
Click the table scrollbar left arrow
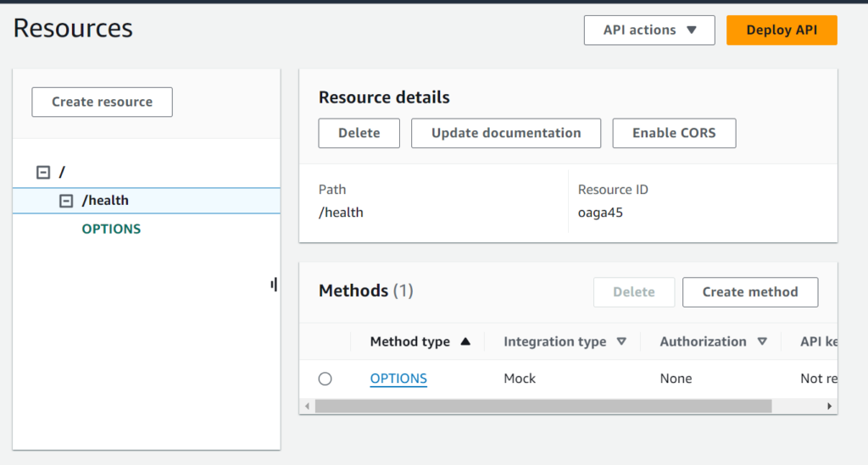(307, 407)
